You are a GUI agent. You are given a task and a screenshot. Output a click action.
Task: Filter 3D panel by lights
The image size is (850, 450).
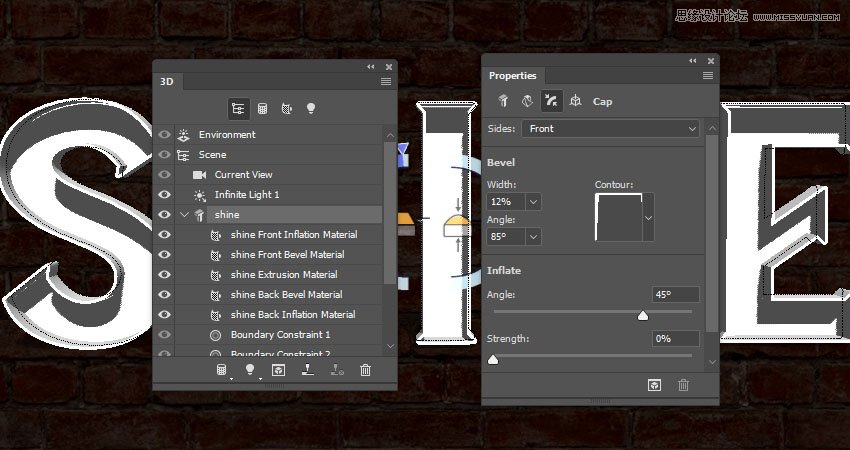tap(311, 108)
